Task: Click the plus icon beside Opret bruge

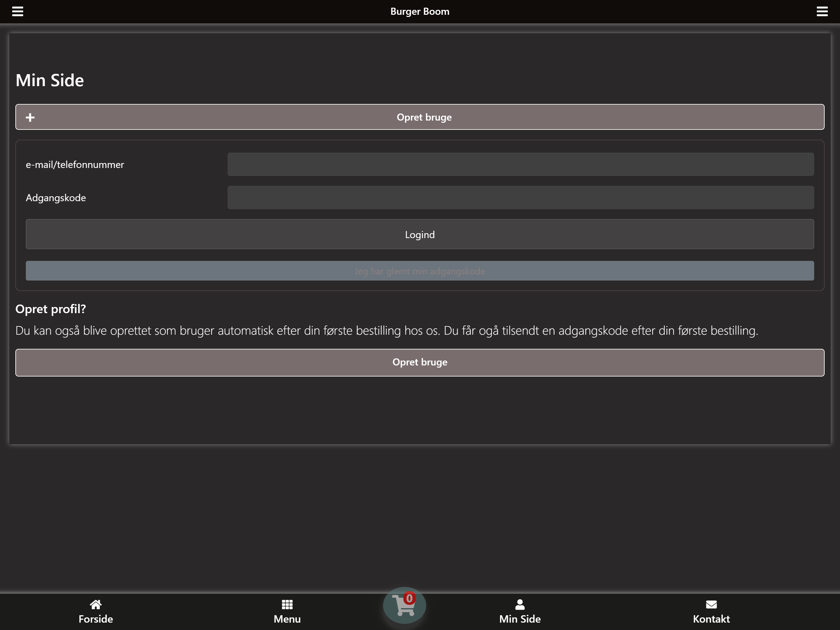Action: click(x=30, y=118)
